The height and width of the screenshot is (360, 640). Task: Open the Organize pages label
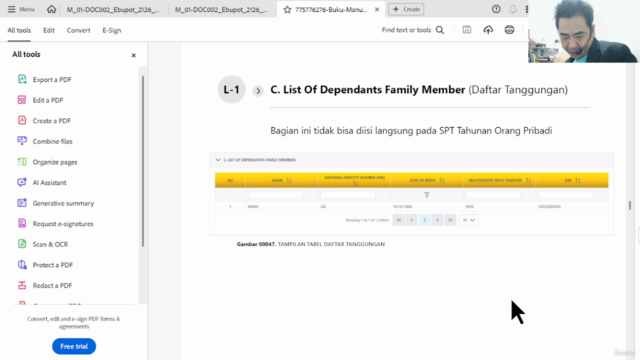[55, 162]
